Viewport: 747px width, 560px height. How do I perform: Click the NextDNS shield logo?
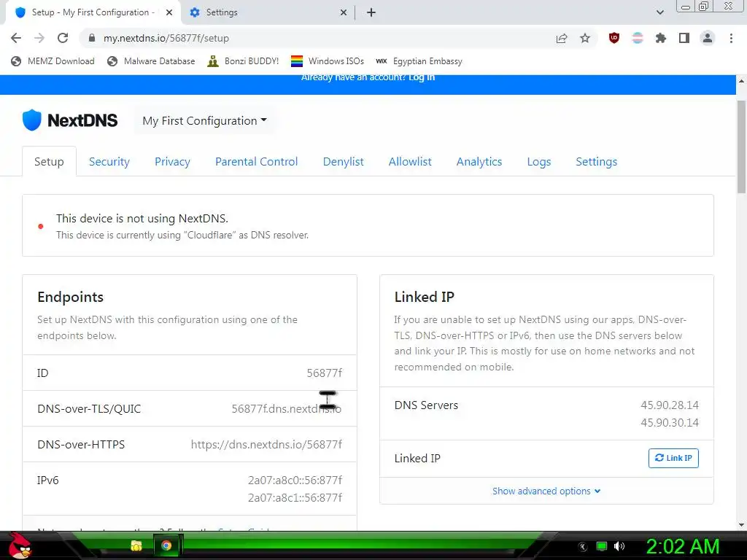[32, 120]
